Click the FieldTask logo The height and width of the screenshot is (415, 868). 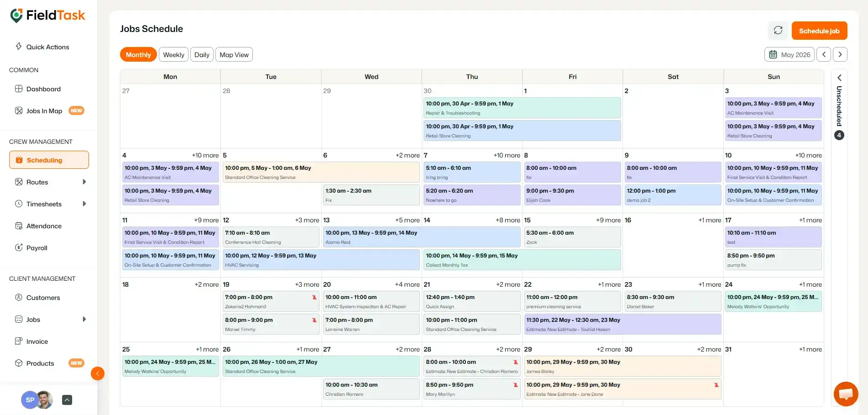point(47,16)
